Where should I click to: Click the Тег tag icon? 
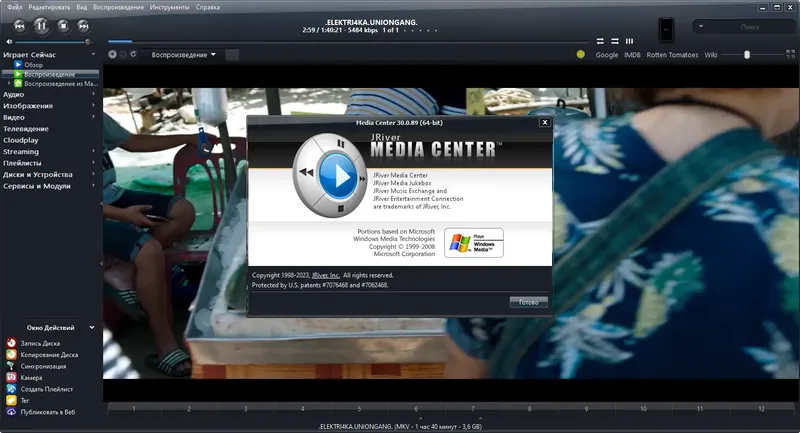11,400
